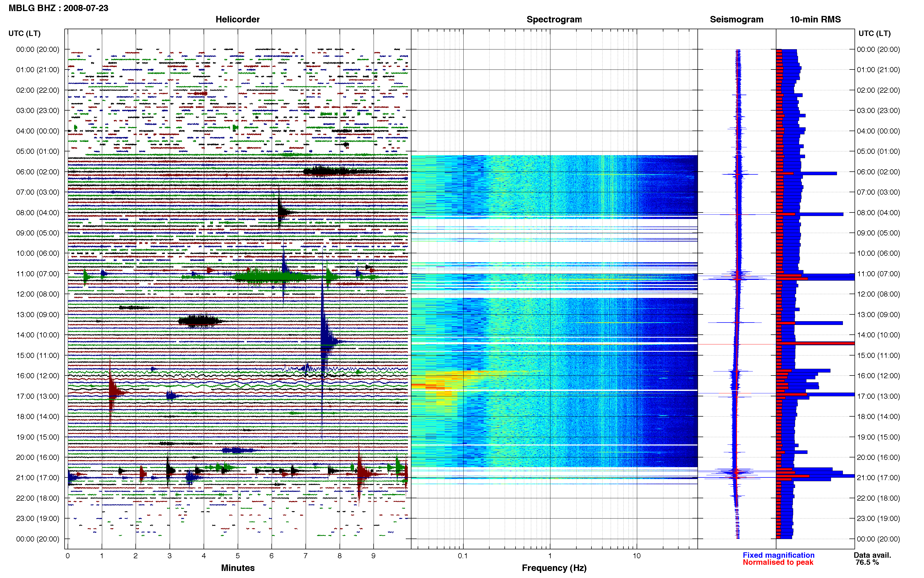Click the minute 0 tick label
The image size is (924, 578).
click(68, 556)
